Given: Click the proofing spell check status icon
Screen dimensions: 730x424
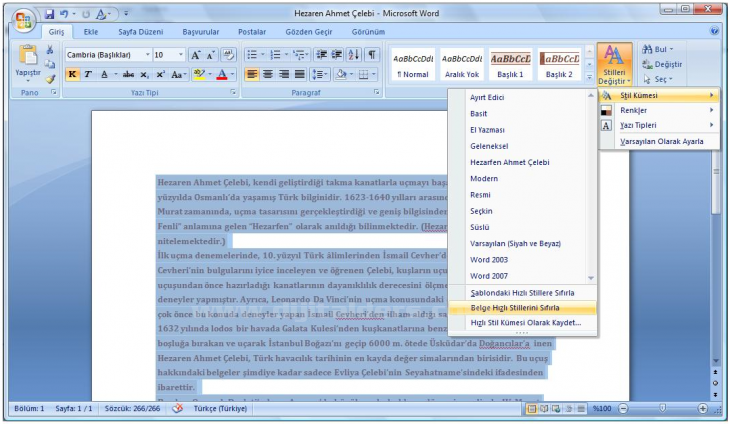Looking at the screenshot, I should point(177,409).
